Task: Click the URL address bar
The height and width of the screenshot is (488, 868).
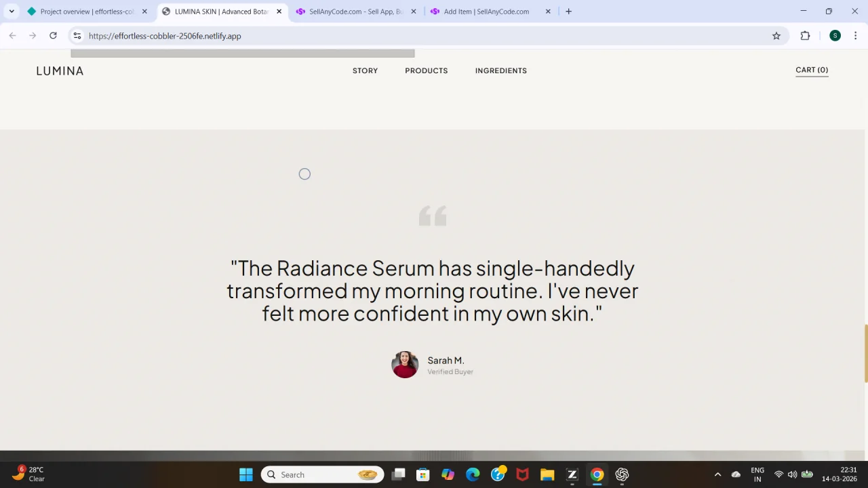Action: point(427,36)
